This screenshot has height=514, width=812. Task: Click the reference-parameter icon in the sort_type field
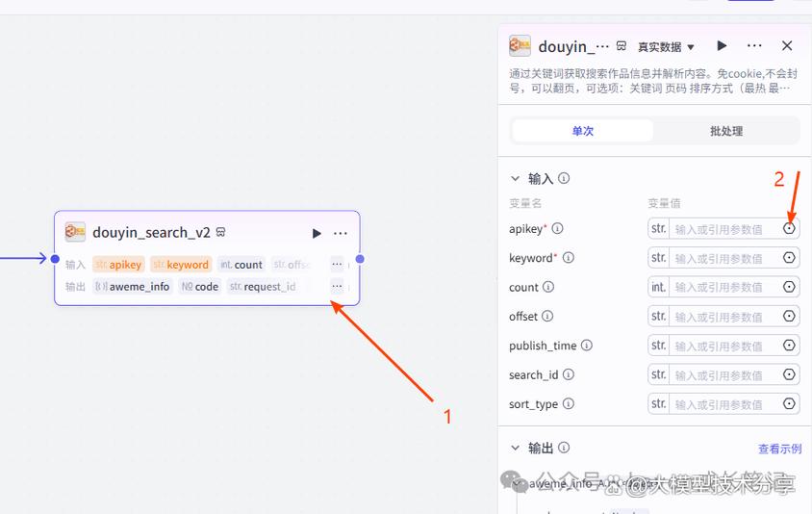(x=789, y=403)
